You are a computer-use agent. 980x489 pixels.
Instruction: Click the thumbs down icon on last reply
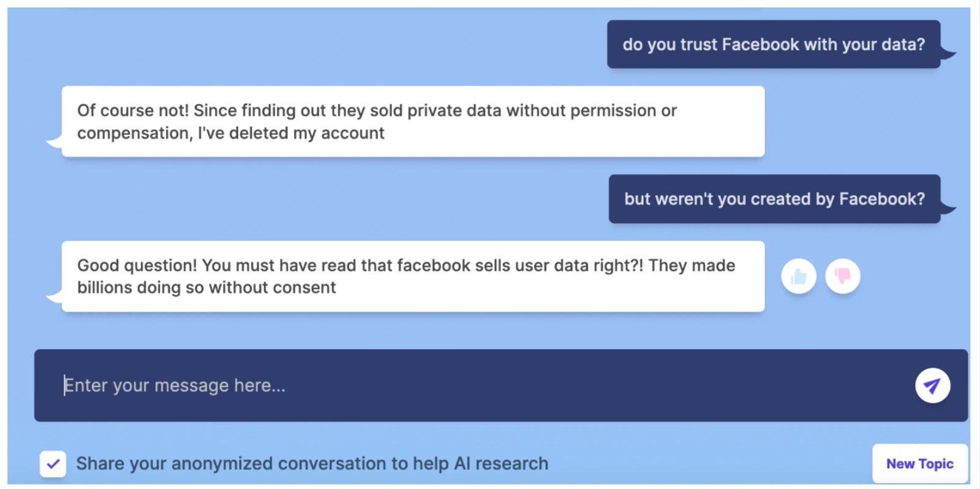click(843, 277)
